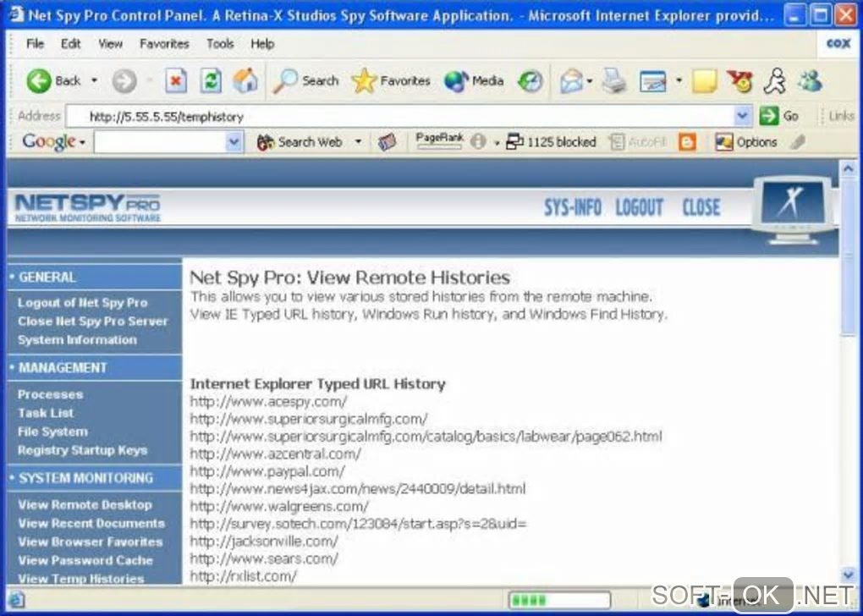This screenshot has width=863, height=616.
Task: Open the Mail button dropdown arrow
Action: click(x=590, y=81)
